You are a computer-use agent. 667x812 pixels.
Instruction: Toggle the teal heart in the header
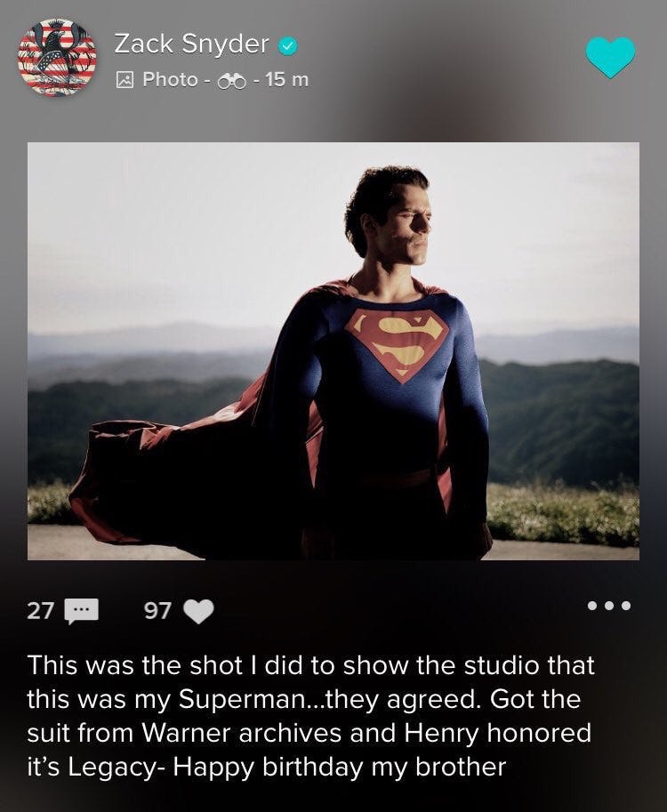tap(610, 57)
